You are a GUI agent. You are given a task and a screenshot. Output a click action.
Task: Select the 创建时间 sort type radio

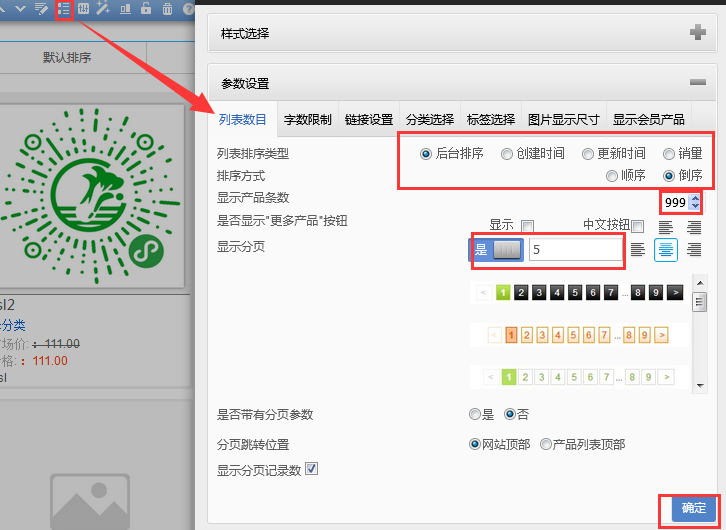click(507, 154)
